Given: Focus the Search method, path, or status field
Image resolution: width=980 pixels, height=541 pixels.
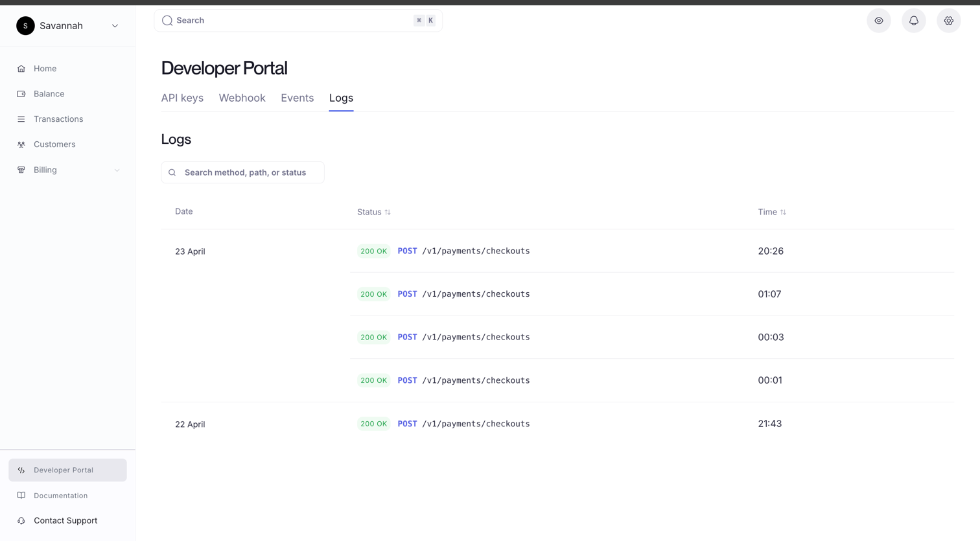Looking at the screenshot, I should point(243,172).
